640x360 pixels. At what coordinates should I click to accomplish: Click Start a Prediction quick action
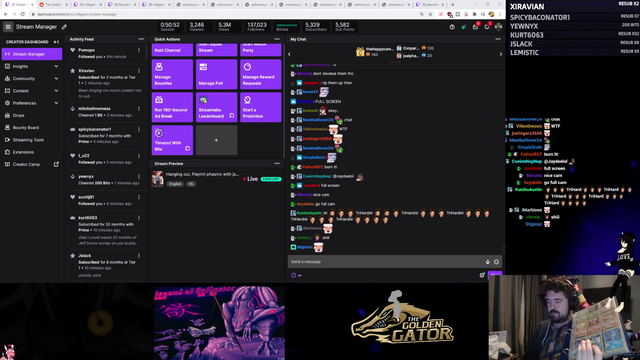(x=260, y=107)
